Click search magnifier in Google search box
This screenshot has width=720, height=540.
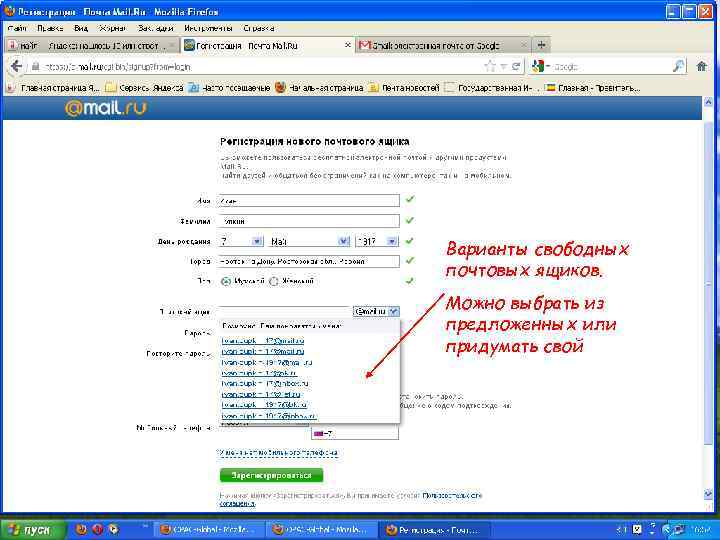point(678,67)
